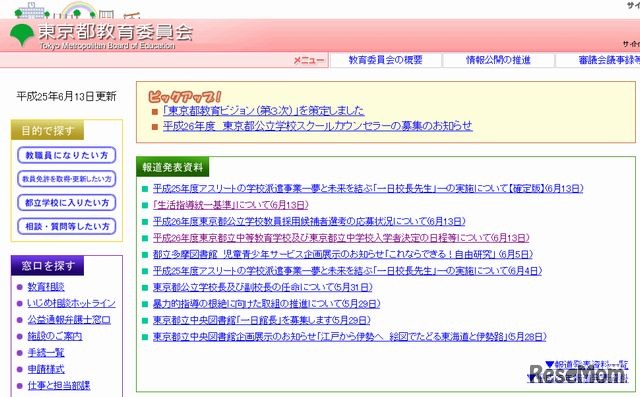Click the 相談・質問等したい方 button
This screenshot has height=397, width=640.
67,226
